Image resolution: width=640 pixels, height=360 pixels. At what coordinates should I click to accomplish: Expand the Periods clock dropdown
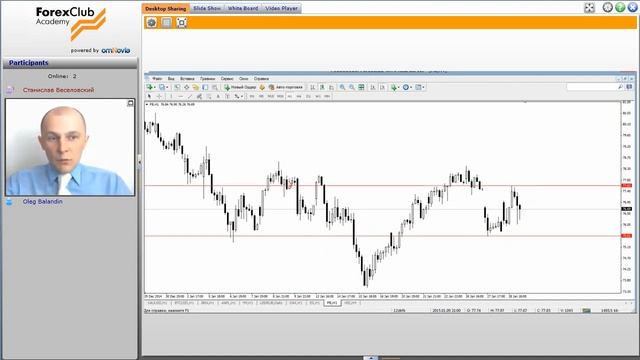[x=411, y=87]
